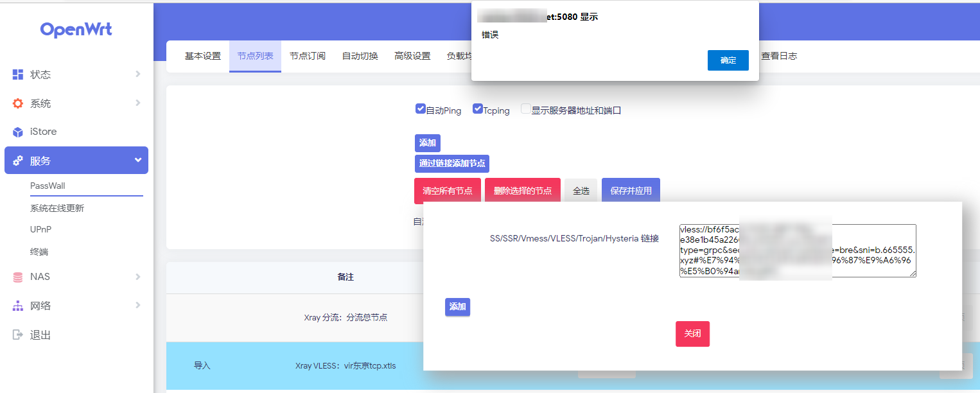Click 确定 in the error alert
This screenshot has width=980, height=393.
point(728,60)
